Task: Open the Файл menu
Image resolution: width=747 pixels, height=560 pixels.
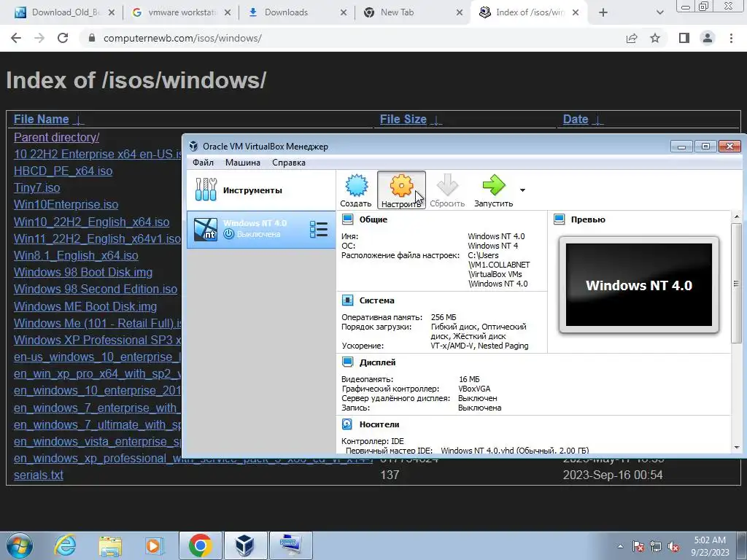Action: [203, 163]
